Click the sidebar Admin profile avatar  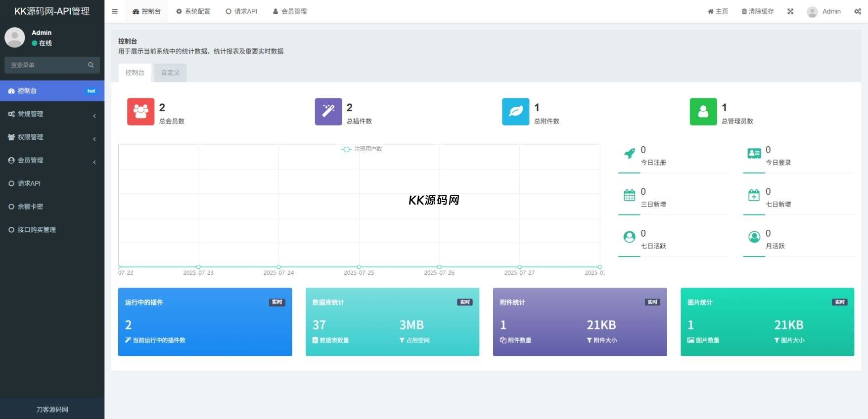15,38
